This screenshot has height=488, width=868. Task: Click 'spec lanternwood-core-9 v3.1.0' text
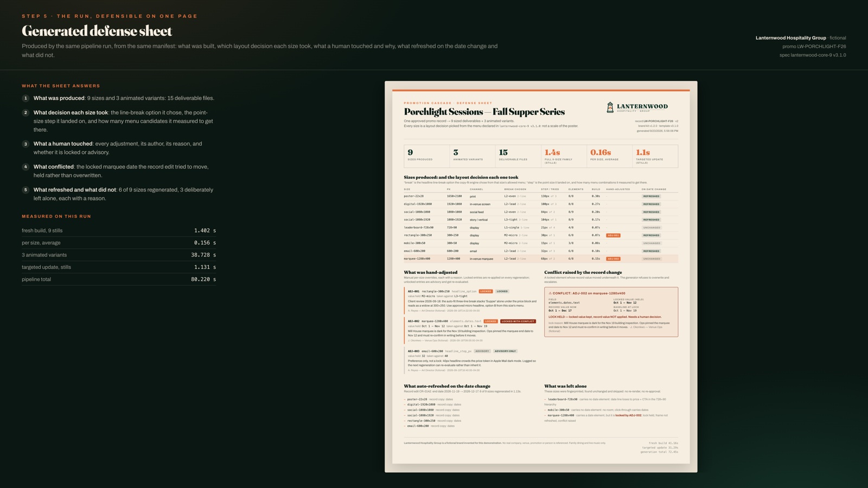pyautogui.click(x=813, y=55)
